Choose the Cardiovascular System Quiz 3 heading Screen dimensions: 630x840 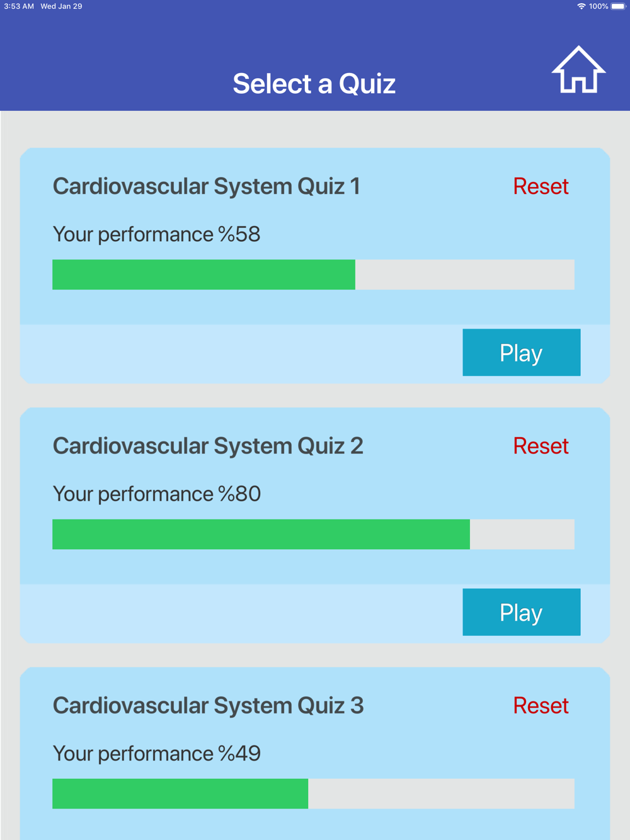208,705
